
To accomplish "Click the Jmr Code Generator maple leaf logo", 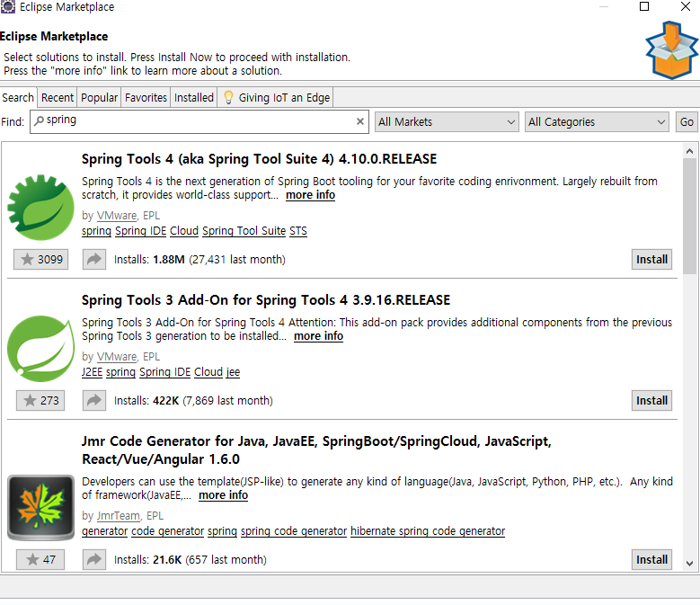I will point(40,507).
